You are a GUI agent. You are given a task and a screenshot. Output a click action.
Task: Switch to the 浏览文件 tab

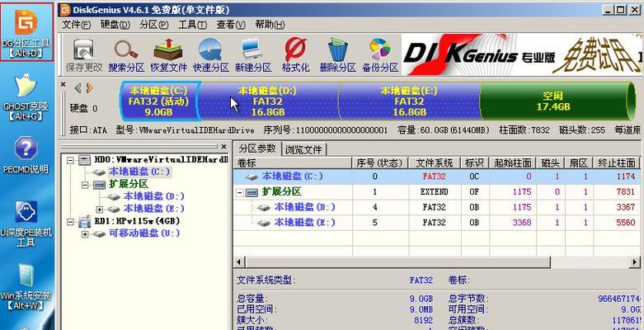coord(303,149)
